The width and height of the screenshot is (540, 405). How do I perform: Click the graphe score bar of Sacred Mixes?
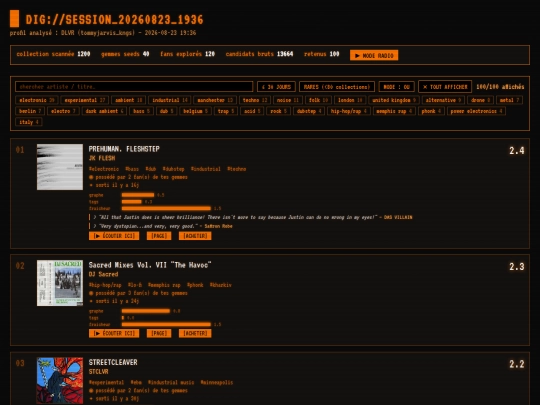(x=146, y=311)
